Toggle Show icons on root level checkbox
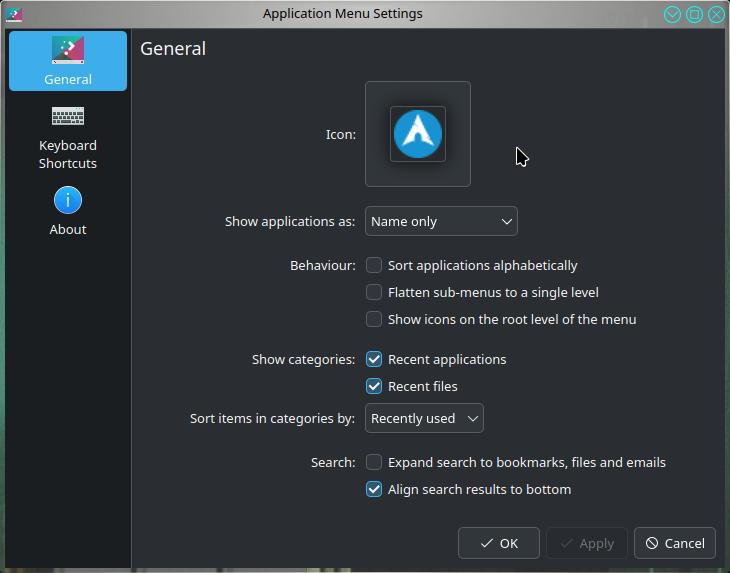This screenshot has height=573, width=730. point(374,319)
